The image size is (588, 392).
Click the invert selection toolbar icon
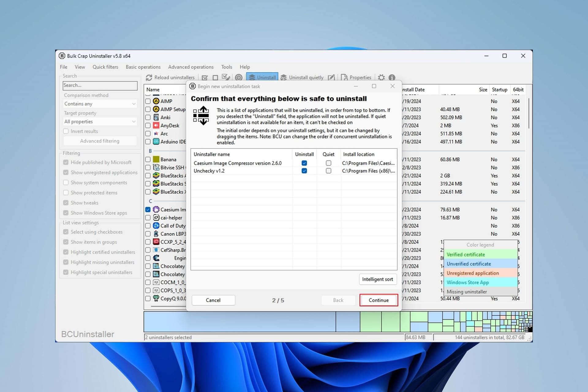click(x=226, y=77)
